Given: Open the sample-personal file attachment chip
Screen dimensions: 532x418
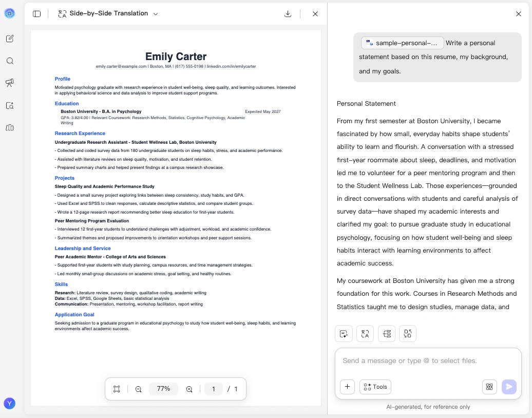Looking at the screenshot, I should coord(403,43).
